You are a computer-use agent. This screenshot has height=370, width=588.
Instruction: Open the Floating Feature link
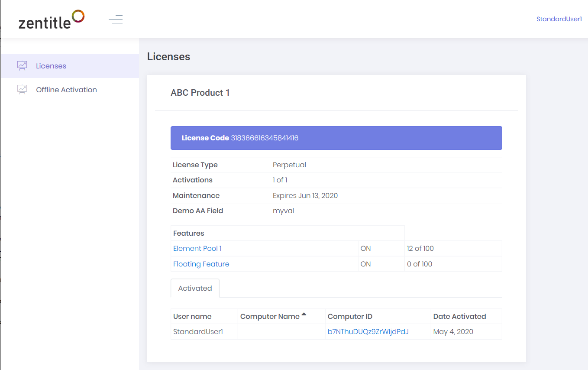tap(201, 264)
